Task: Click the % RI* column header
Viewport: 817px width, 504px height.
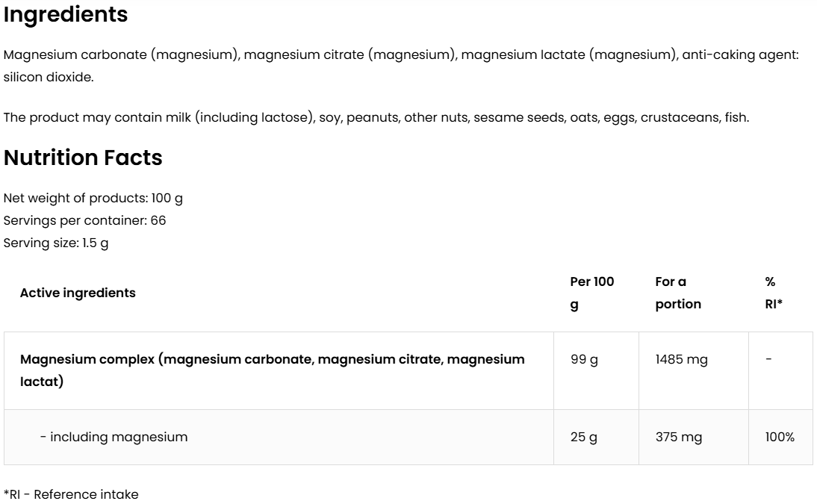Action: 774,293
